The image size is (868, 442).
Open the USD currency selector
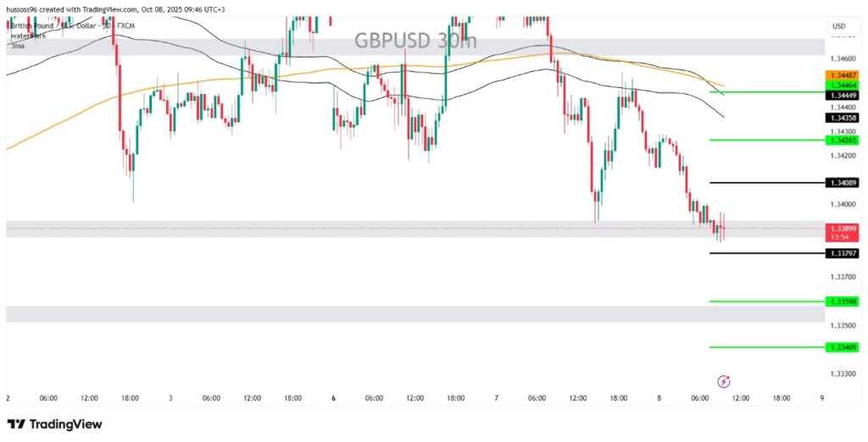pyautogui.click(x=839, y=26)
